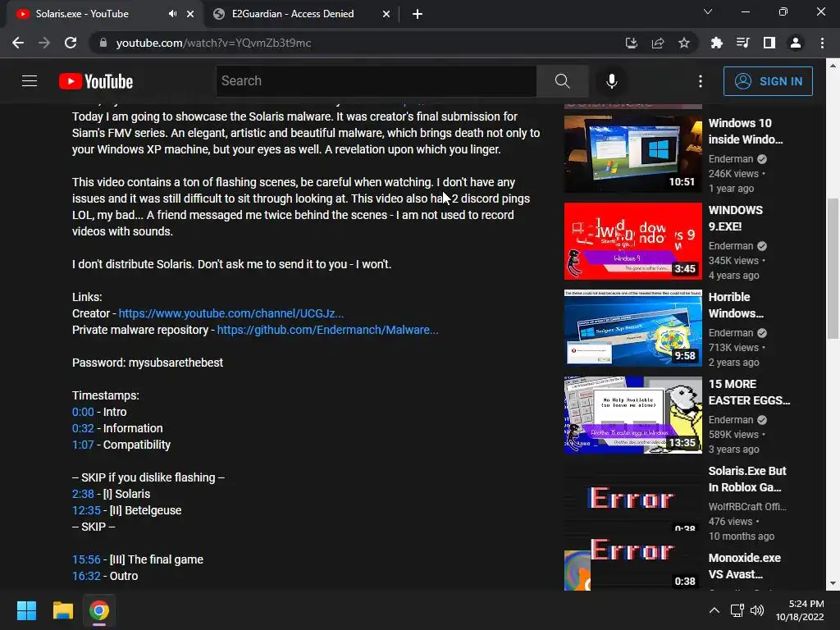The width and height of the screenshot is (840, 630).
Task: Install the app via address bar icon
Action: coord(632,43)
